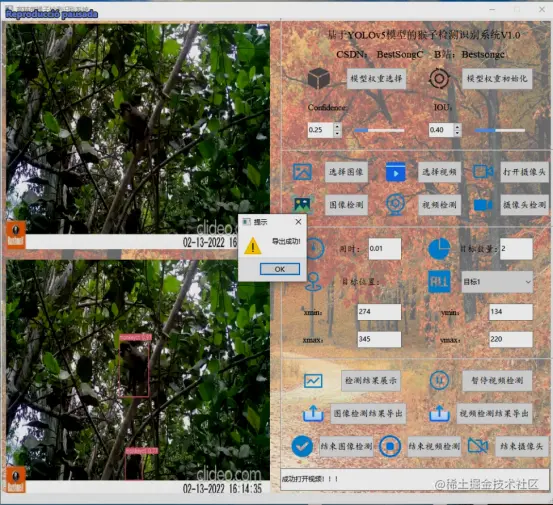Click the target-shaped weight initialization icon

tap(439, 78)
